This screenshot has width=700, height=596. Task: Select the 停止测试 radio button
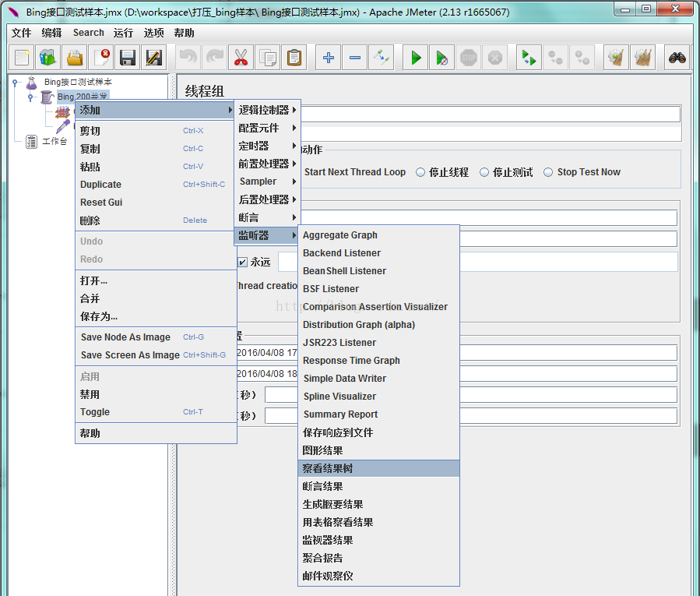click(484, 172)
